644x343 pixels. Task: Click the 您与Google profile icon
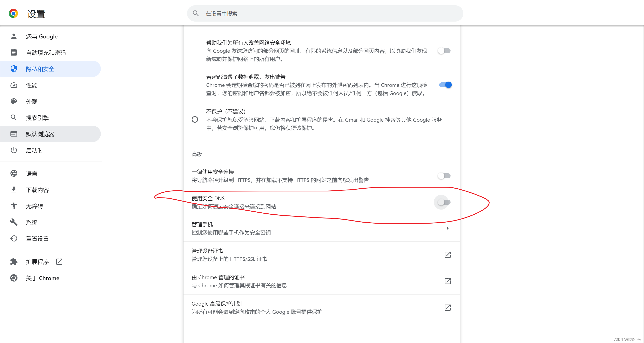point(13,36)
